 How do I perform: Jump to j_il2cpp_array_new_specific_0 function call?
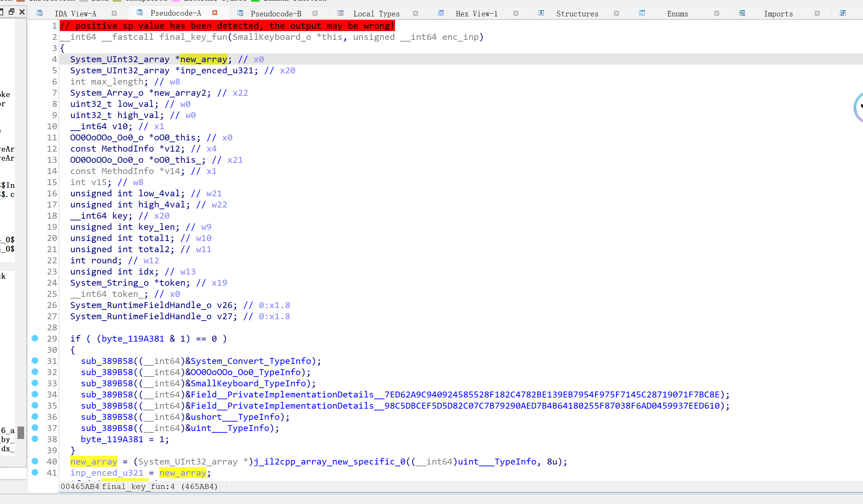tap(329, 462)
